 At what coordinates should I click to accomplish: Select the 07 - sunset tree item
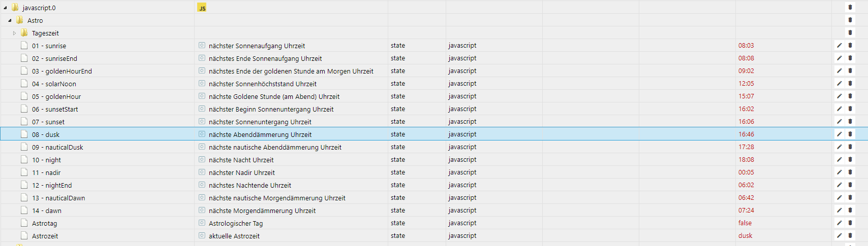48,122
